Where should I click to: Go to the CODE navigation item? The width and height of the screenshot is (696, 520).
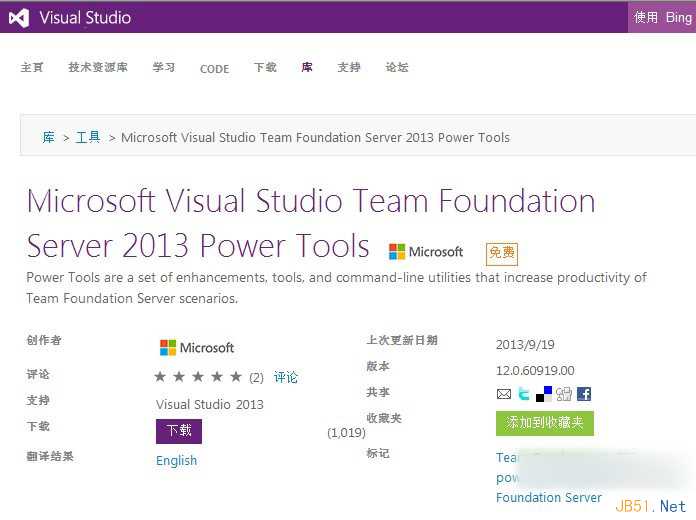point(214,69)
